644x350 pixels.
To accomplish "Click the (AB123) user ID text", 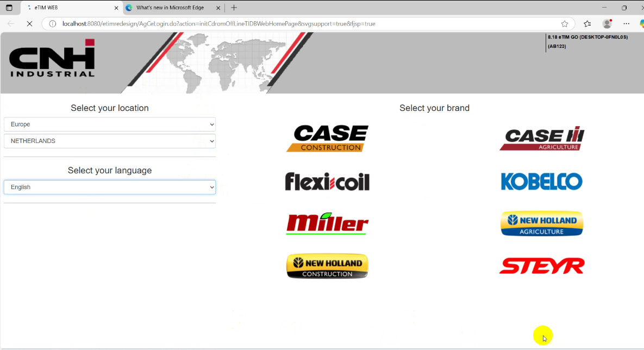I will 557,46.
